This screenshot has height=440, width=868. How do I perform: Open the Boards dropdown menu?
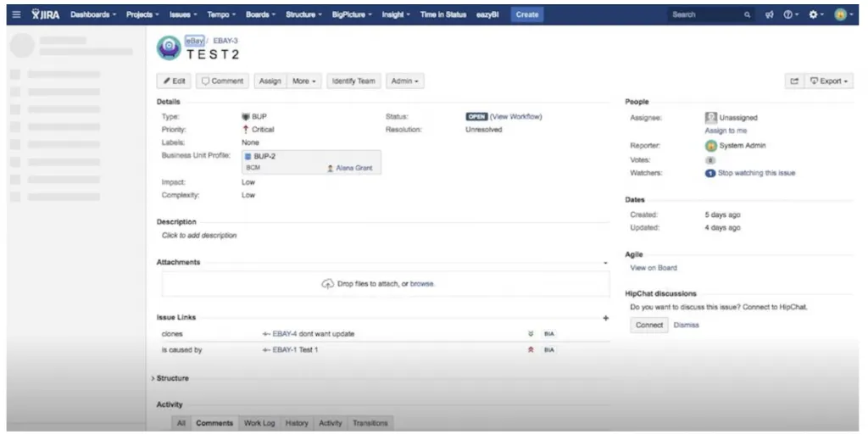(x=260, y=14)
